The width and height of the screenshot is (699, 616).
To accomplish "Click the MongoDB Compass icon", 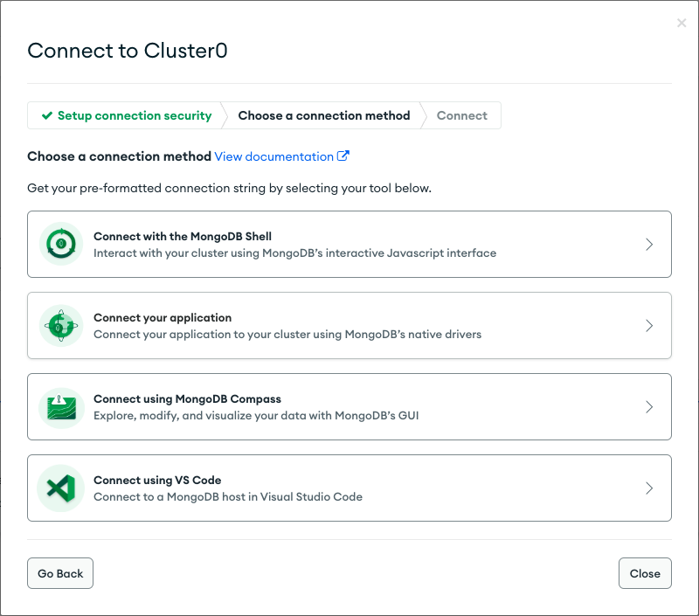I will pos(61,407).
